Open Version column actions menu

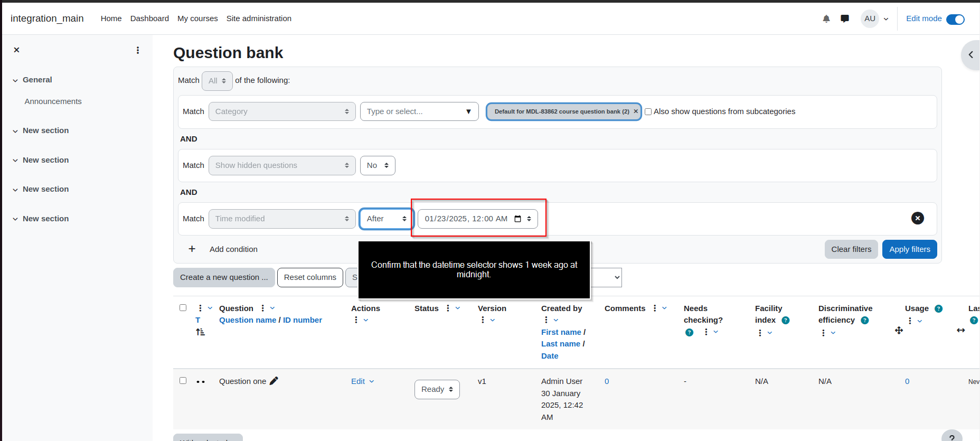[x=487, y=320]
